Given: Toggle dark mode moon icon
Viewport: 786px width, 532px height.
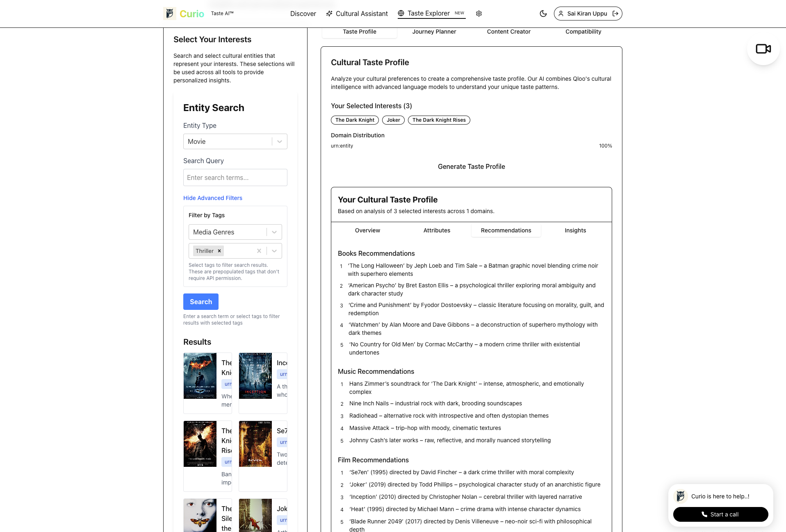Looking at the screenshot, I should click(x=543, y=14).
